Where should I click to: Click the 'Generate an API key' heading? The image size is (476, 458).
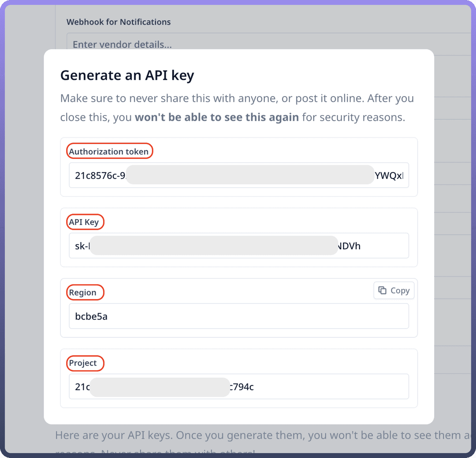click(127, 75)
